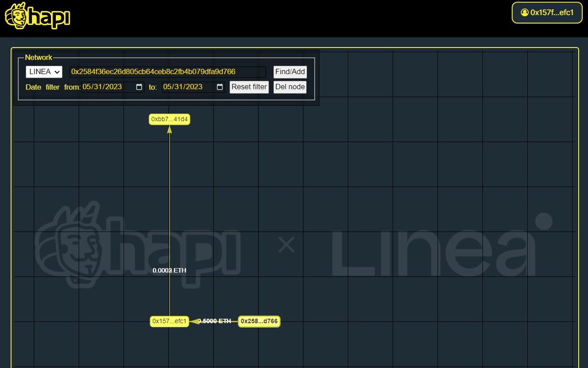This screenshot has height=368, width=588.
Task: Open the LINEA network dropdown
Action: click(44, 72)
